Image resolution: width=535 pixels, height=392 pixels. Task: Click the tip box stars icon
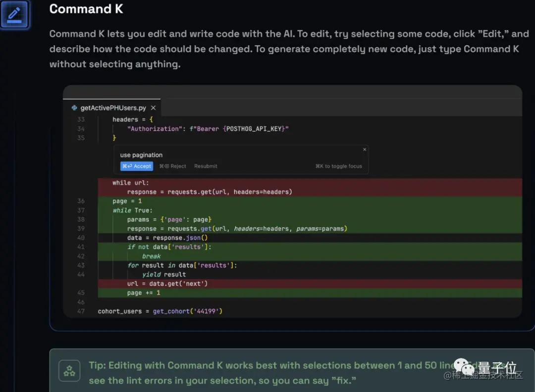click(x=69, y=371)
